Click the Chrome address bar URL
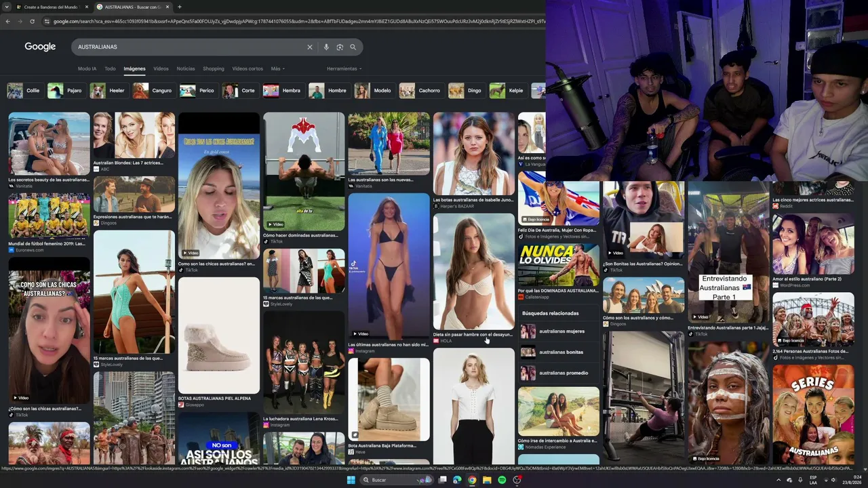 298,21
